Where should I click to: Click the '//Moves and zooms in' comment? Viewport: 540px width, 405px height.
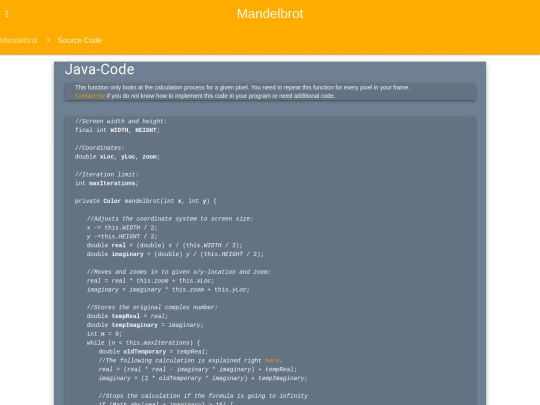click(179, 272)
